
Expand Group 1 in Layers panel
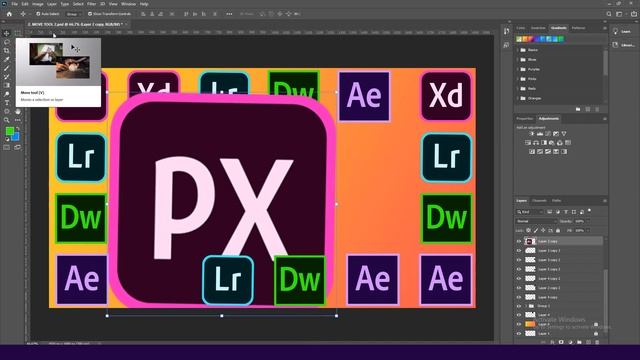[x=526, y=306]
